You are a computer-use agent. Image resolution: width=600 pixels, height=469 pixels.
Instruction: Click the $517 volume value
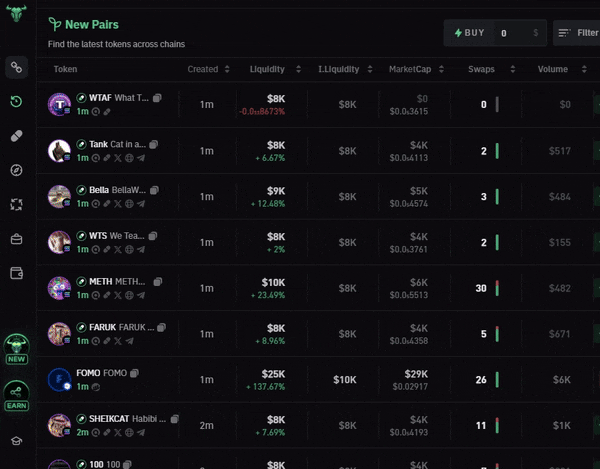click(559, 151)
